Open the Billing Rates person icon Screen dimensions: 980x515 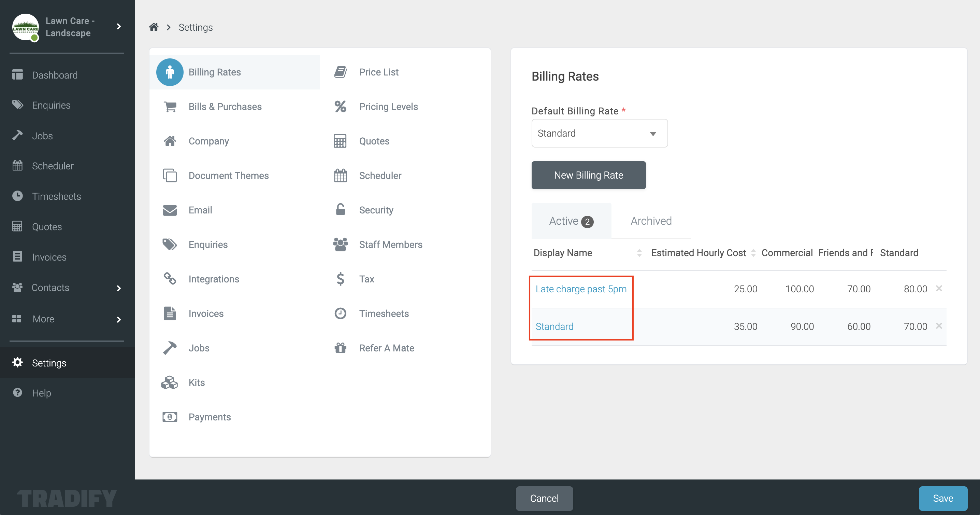170,72
